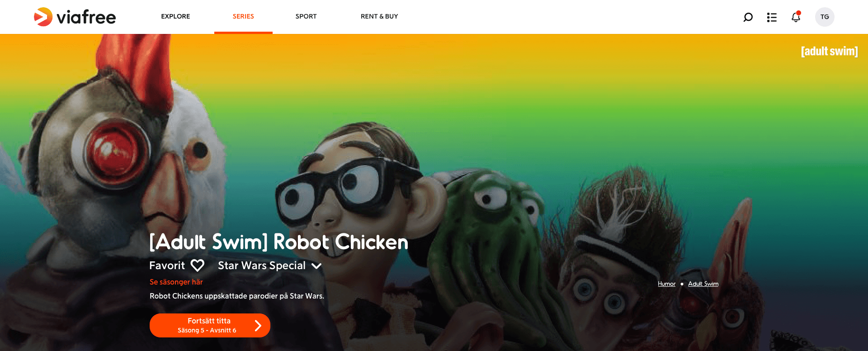Screen dimensions: 868x351
Task: Continue watching with Fortsätt titta button
Action: point(210,326)
